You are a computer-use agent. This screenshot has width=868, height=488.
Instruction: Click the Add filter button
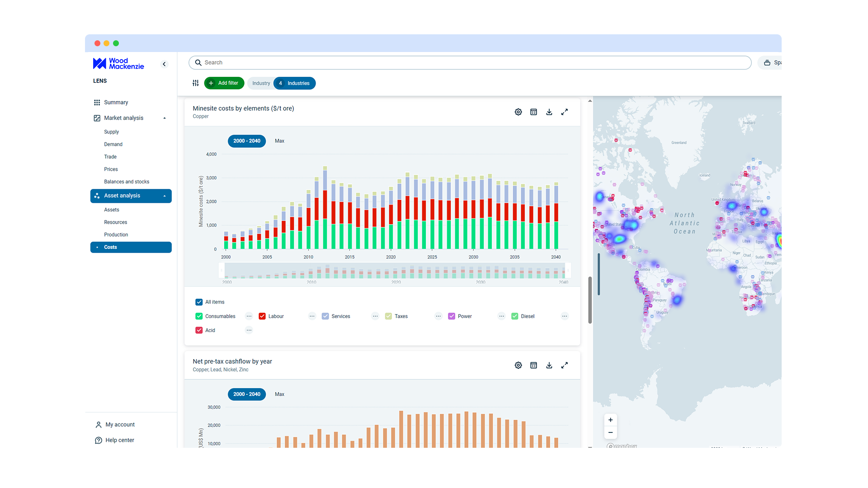click(224, 83)
